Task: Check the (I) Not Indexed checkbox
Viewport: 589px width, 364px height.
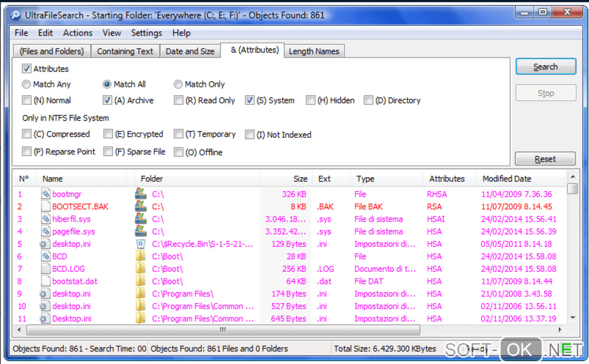Action: pos(249,134)
